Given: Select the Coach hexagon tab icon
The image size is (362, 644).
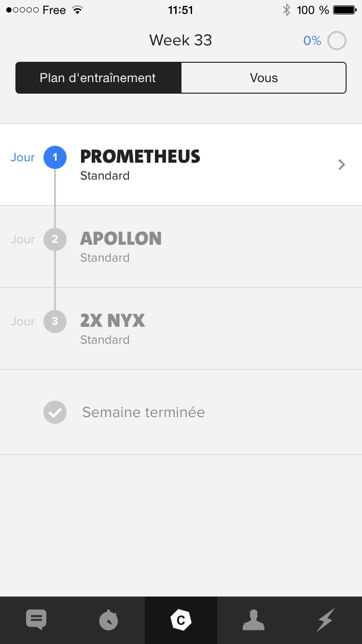Looking at the screenshot, I should [181, 620].
